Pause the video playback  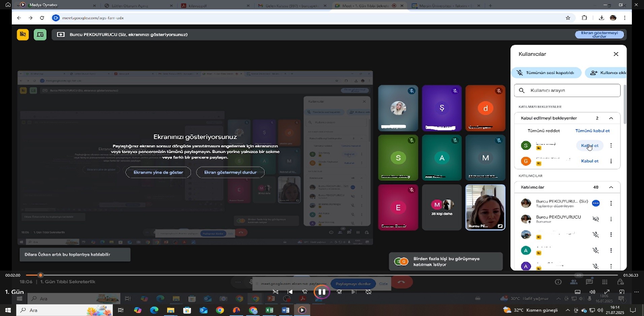pos(322,292)
